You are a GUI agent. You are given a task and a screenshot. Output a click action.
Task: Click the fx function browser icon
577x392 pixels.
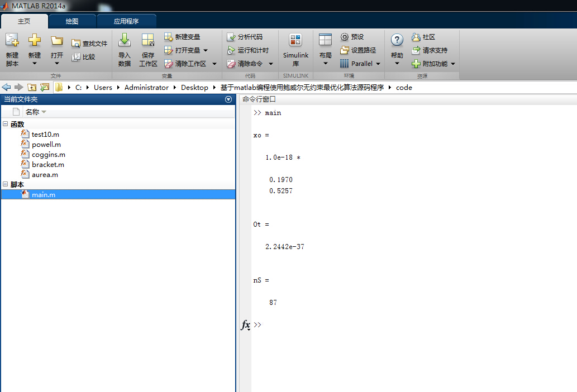coord(245,324)
